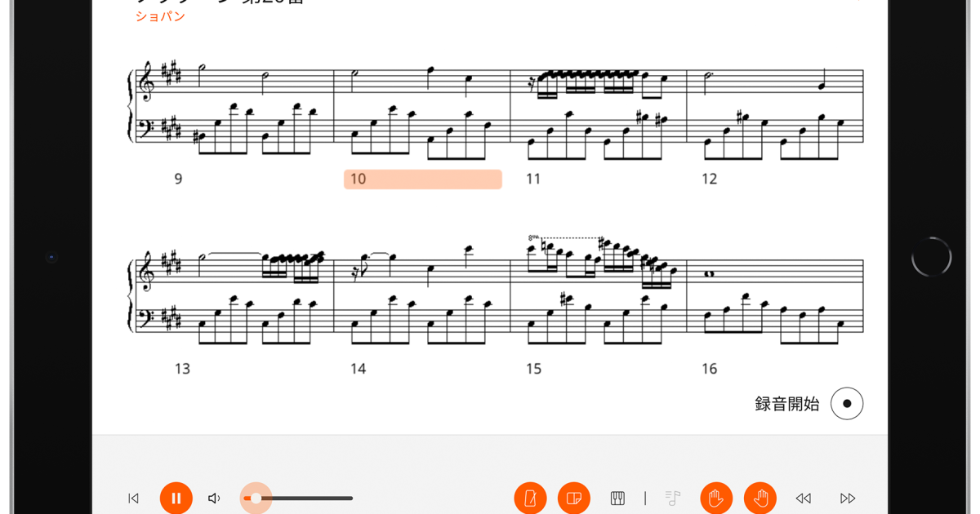The image size is (980, 514).
Task: Click the volume slider track
Action: tap(298, 498)
